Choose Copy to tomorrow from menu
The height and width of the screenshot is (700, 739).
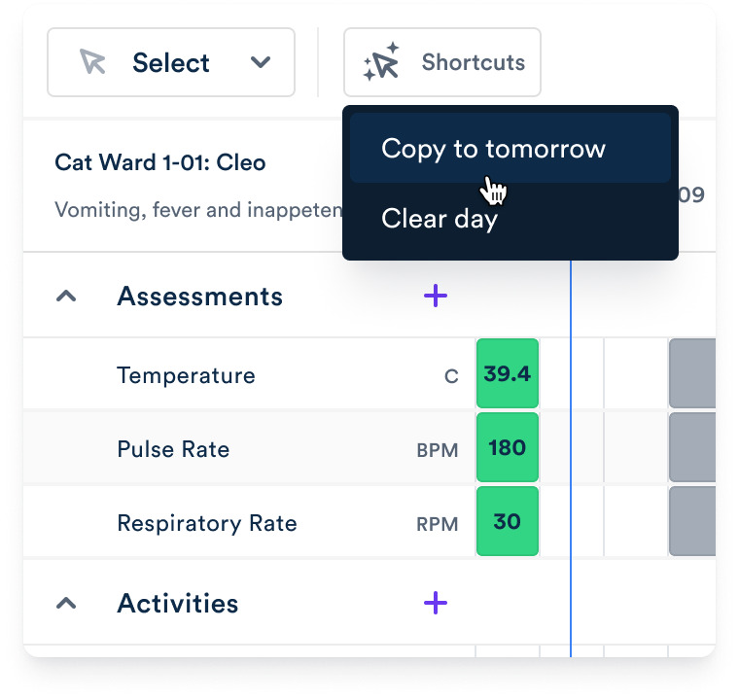[x=493, y=149]
